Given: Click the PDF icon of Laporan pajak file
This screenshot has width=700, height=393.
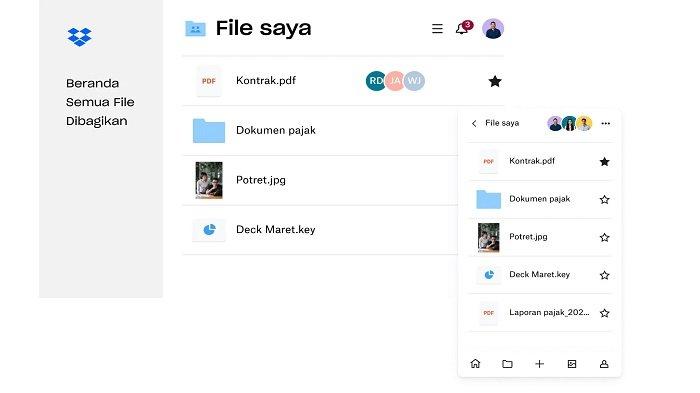Looking at the screenshot, I should click(488, 313).
